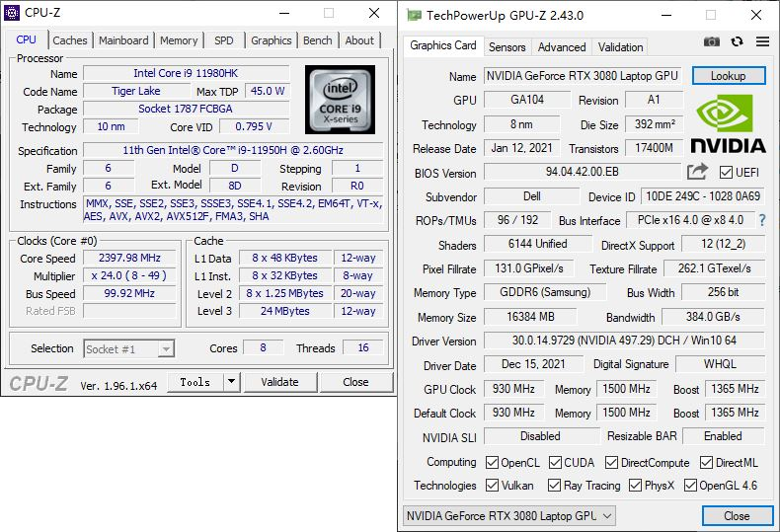Open the GPU-Z hamburger menu
Image resolution: width=780 pixels, height=532 pixels.
[762, 41]
